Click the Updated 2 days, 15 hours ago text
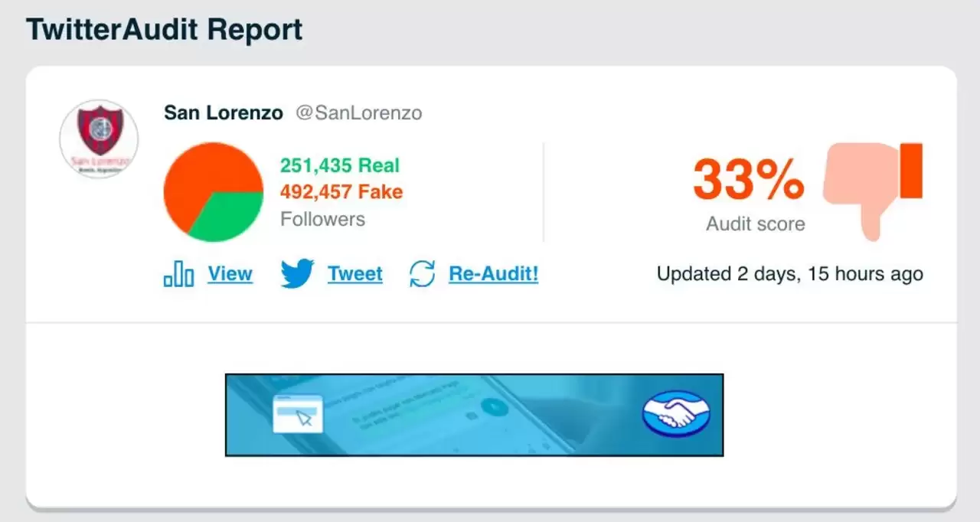 pos(789,273)
